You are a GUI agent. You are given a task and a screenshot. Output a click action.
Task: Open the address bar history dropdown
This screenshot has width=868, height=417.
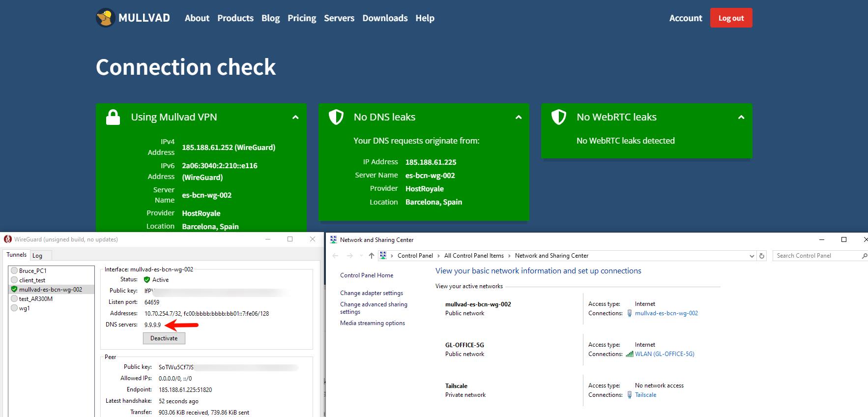[752, 256]
